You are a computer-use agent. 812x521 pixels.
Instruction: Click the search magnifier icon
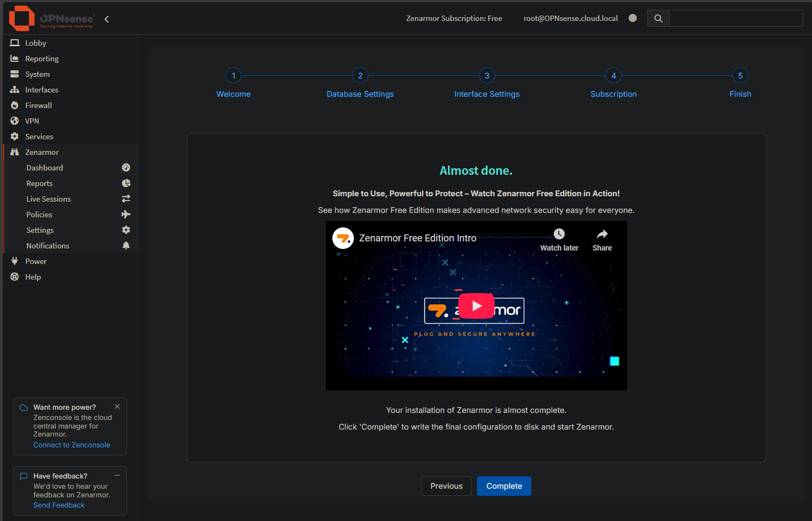pos(658,18)
